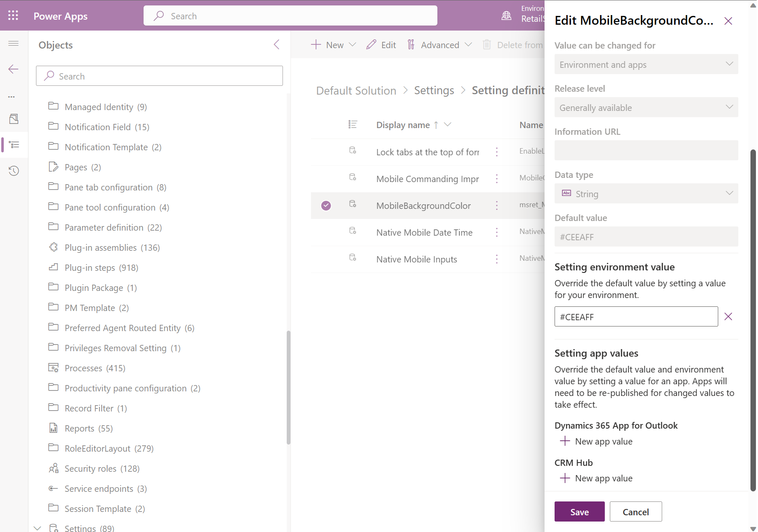Open the app launcher waffle icon

point(13,16)
